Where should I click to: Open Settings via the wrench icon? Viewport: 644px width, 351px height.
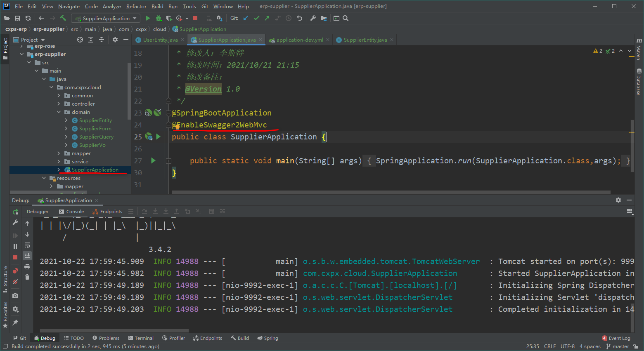pos(313,18)
